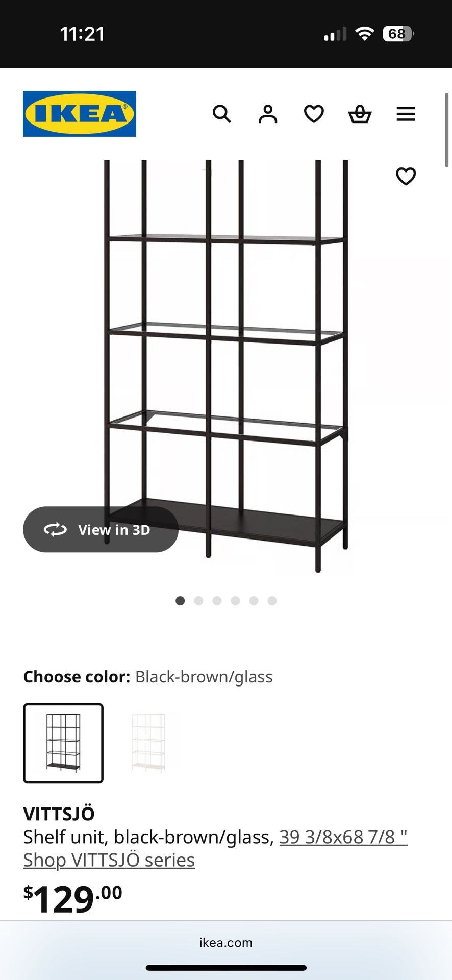Open the hamburger navigation menu
Screen dimensions: 452x980
[406, 114]
